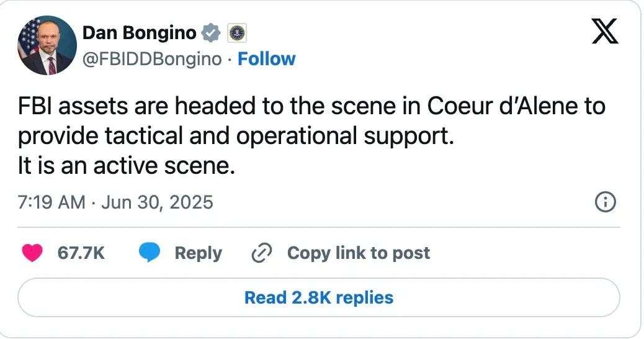Image resolution: width=644 pixels, height=339 pixels.
Task: Click the 'It is an active scene.' line
Action: point(127,166)
